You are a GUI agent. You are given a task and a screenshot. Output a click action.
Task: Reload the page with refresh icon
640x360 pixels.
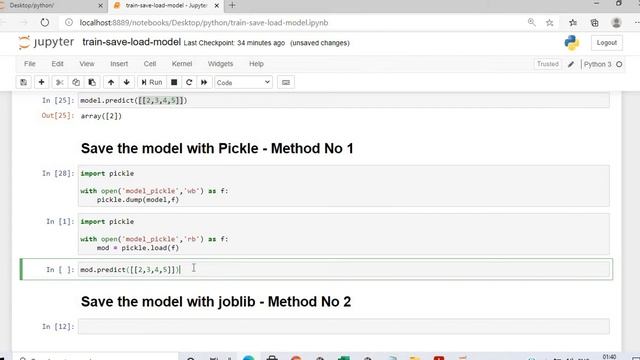(x=45, y=23)
